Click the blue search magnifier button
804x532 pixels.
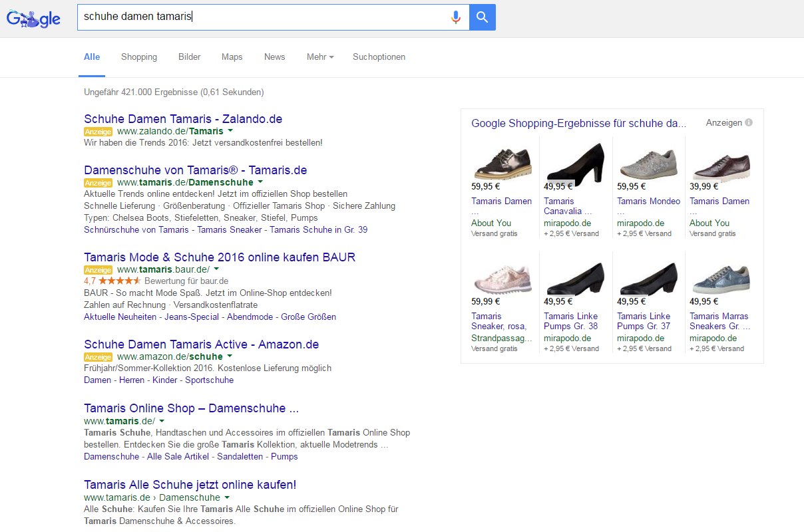pyautogui.click(x=483, y=17)
